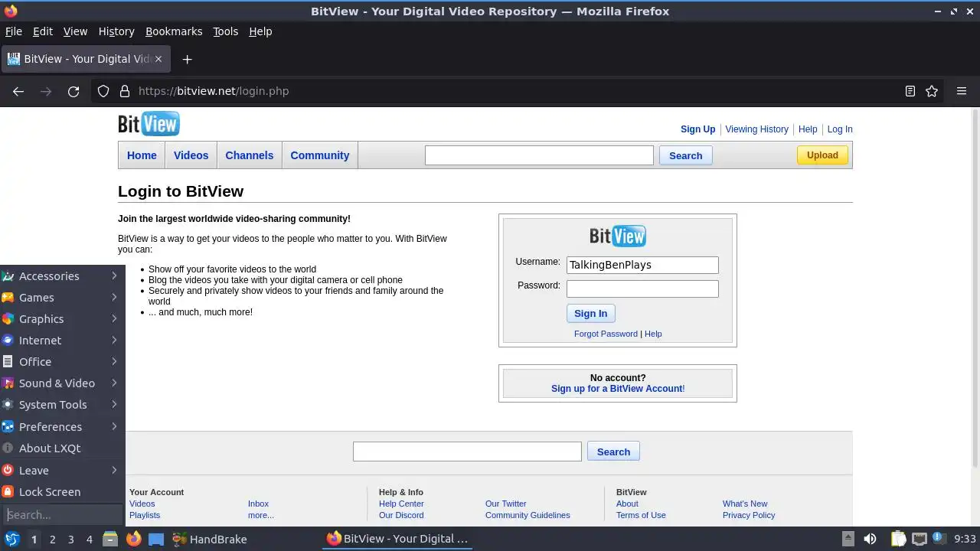Click the Firefox address bar URL
980x551 pixels.
tap(214, 91)
